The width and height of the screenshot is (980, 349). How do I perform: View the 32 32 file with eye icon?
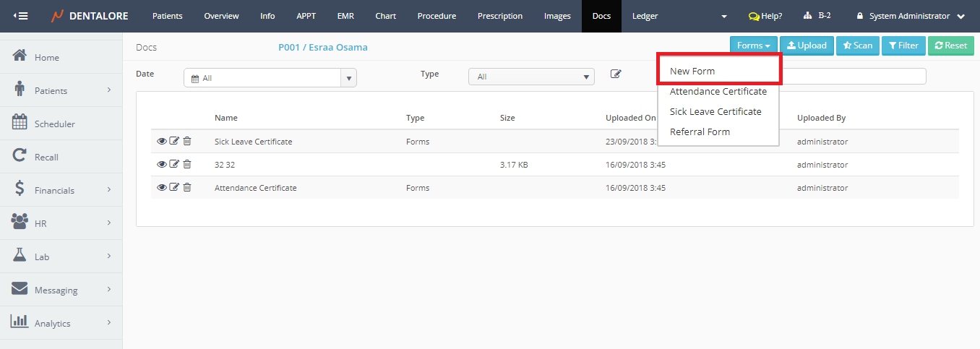tap(161, 165)
